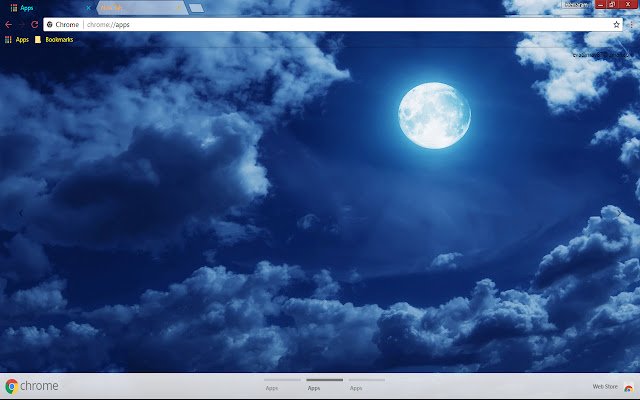Open the Chrome three-dot menu
This screenshot has height=400, width=640.
point(631,24)
